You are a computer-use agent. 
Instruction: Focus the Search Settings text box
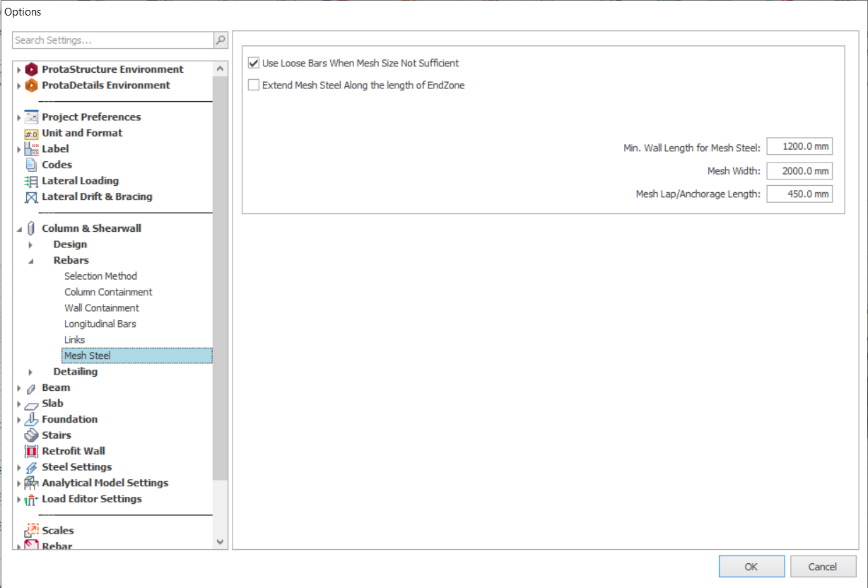(113, 40)
